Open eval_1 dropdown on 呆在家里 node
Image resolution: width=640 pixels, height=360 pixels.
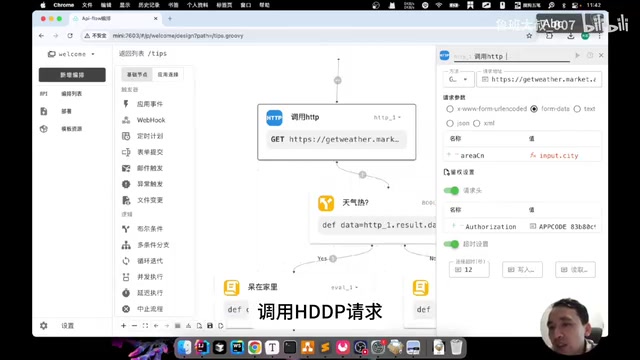[x=344, y=287]
